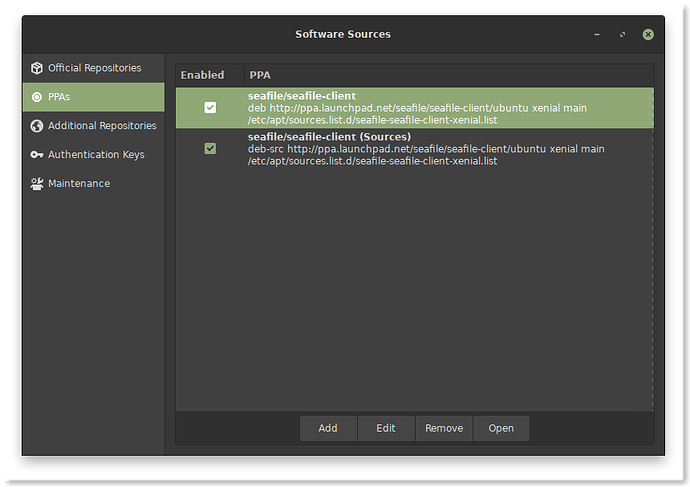
Task: Click the Additional Repositories globe icon
Action: point(37,126)
